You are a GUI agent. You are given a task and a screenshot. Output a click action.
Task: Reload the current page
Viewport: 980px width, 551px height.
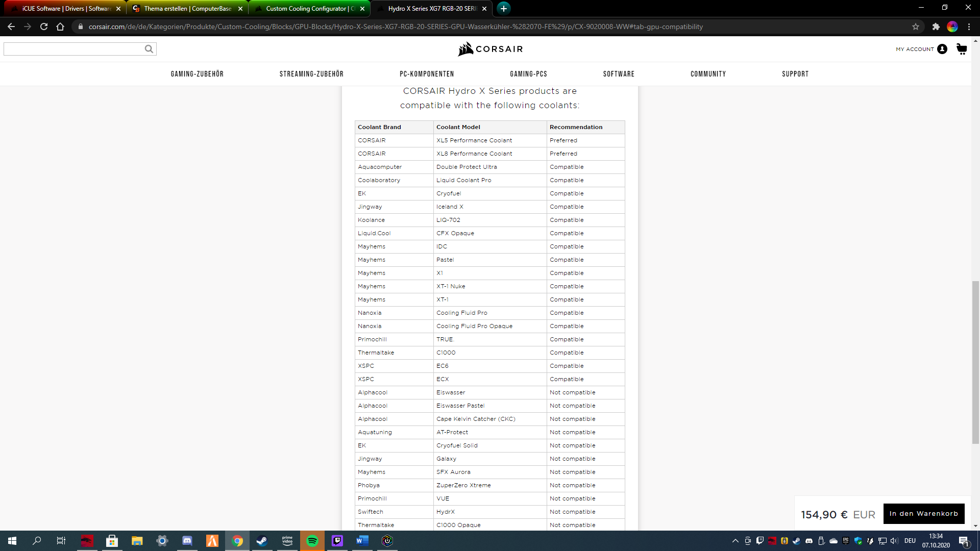(x=44, y=27)
